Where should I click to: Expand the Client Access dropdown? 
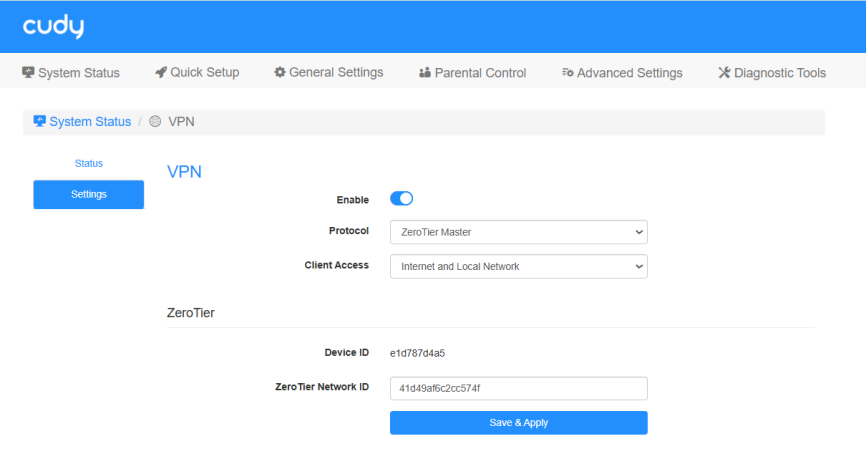[518, 266]
